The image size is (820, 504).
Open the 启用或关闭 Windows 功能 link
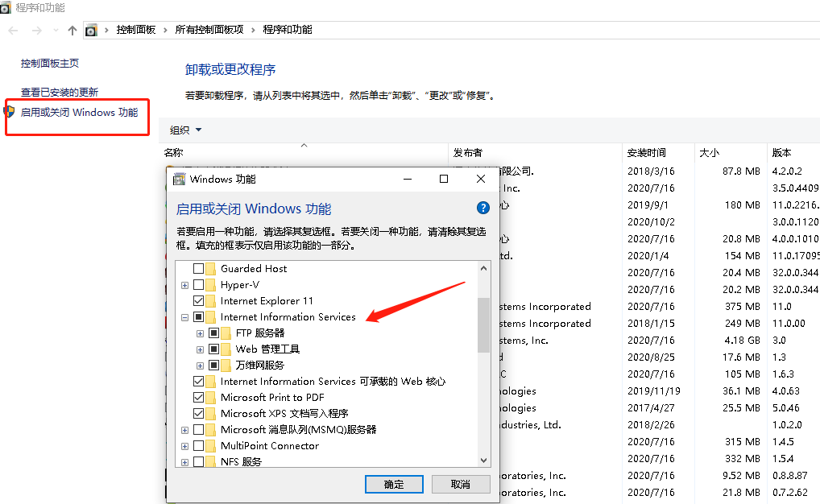click(x=79, y=113)
